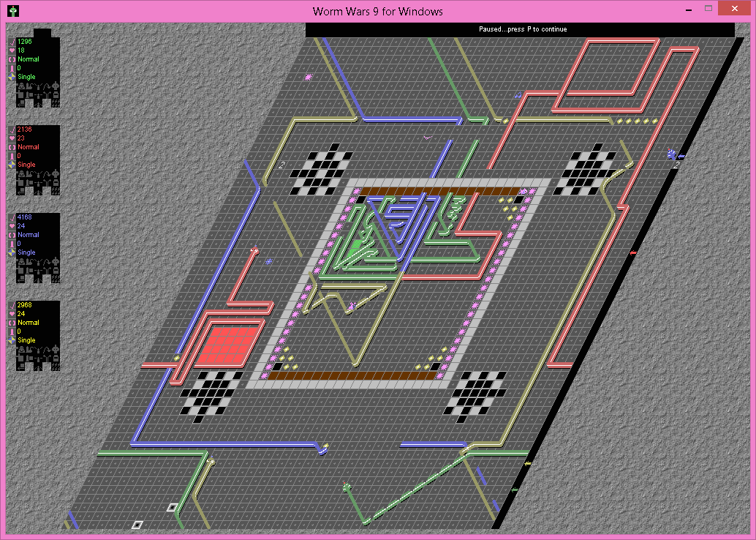Click the red player's speed brackets icon
756x540 pixels.
pyautogui.click(x=12, y=147)
